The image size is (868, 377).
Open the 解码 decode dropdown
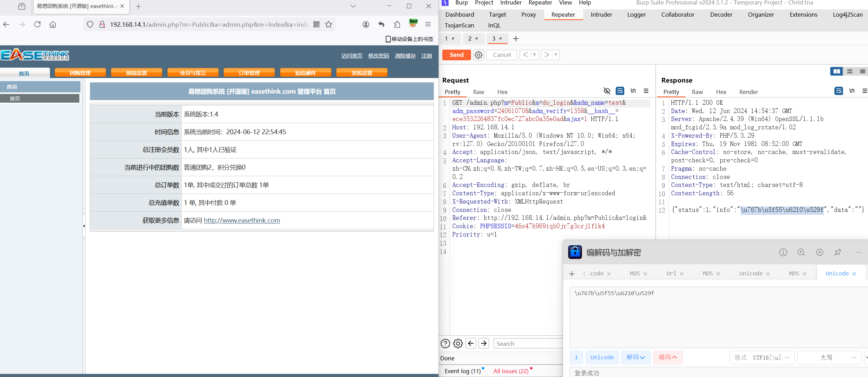pos(635,357)
